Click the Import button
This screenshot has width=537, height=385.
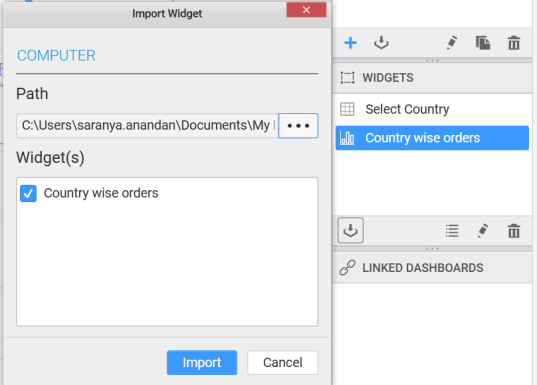[202, 362]
